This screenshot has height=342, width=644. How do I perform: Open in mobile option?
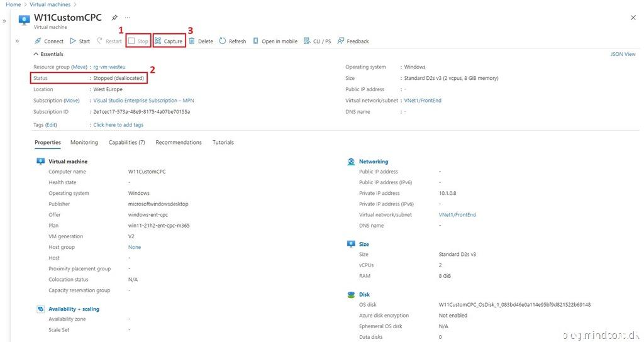pos(275,41)
